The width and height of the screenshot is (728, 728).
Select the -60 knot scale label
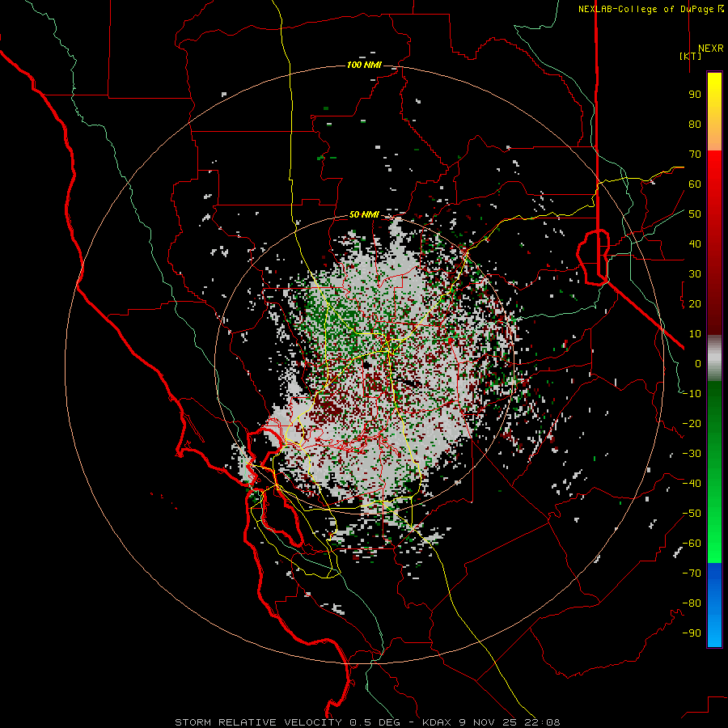point(692,544)
